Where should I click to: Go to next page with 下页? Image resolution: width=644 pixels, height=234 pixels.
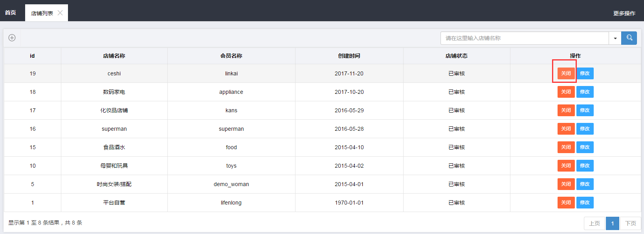pos(630,223)
